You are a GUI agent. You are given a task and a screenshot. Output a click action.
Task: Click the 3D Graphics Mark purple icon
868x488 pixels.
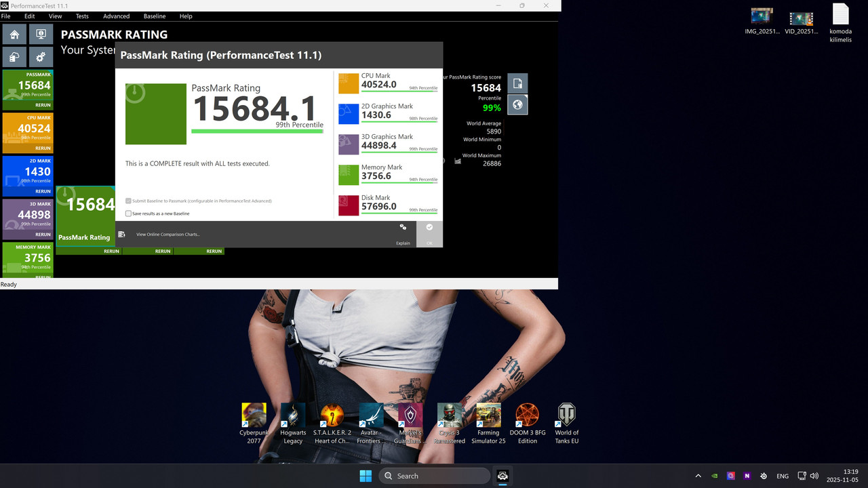(349, 144)
